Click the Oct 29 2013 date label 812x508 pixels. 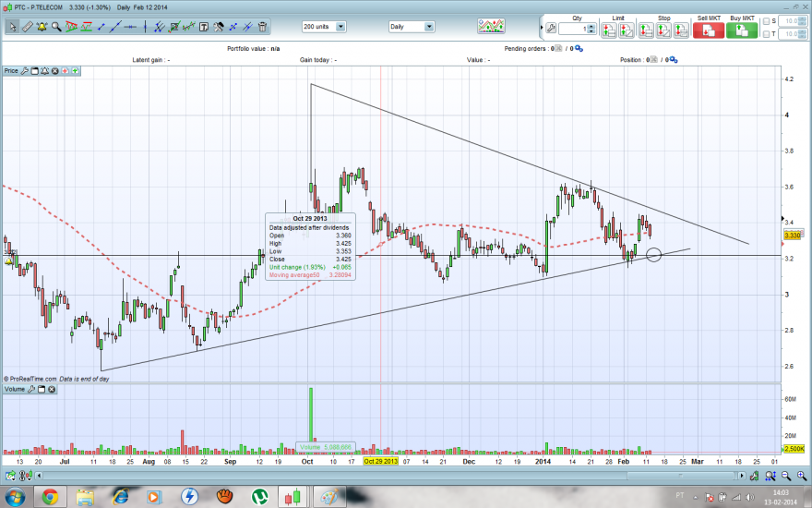click(x=380, y=461)
